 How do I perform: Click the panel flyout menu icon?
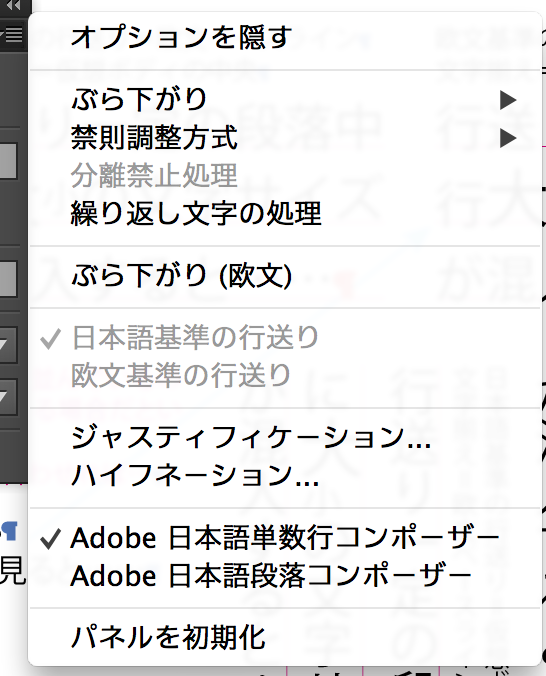(12, 35)
